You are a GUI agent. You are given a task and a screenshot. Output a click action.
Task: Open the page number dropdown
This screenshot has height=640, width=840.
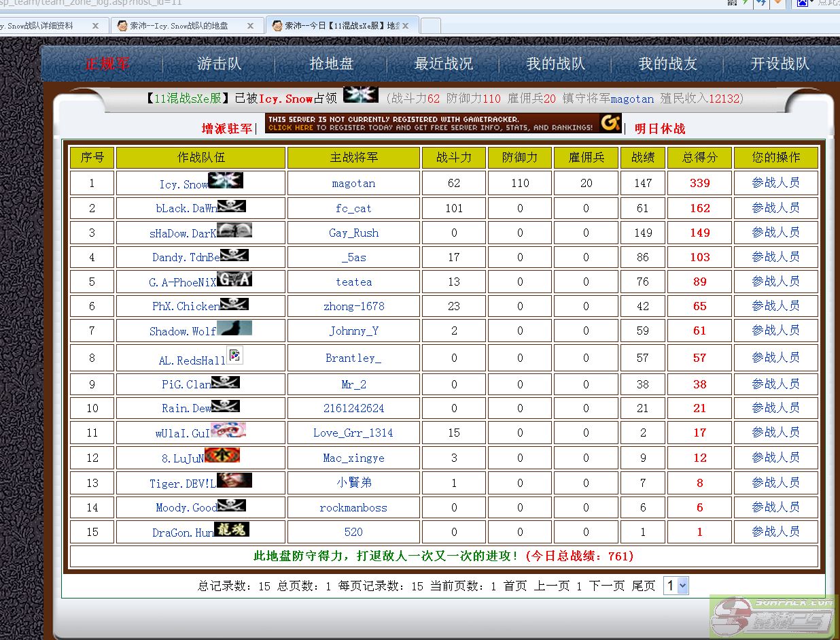click(x=676, y=586)
